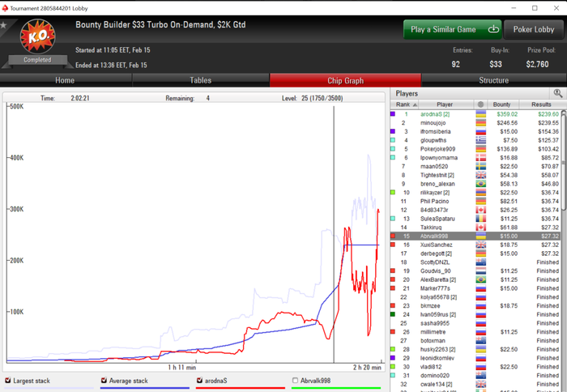Sort players by Rank column arrow
Image resolution: width=567 pixels, height=392 pixels.
415,104
